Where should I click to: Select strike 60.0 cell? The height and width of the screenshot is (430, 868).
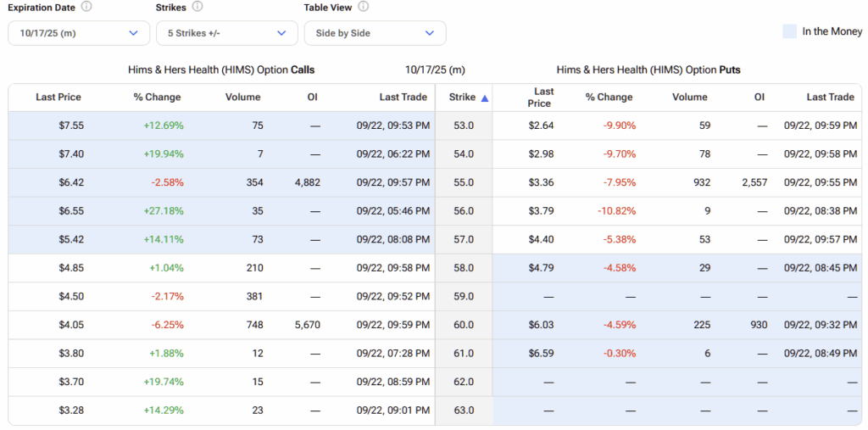click(464, 326)
